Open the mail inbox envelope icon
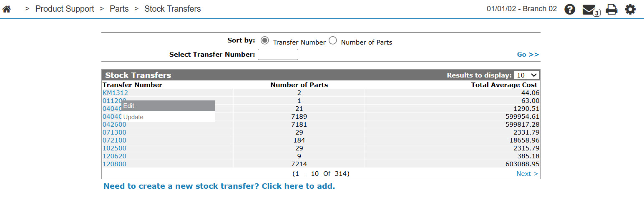Screen dimensions: 644x200 pos(590,10)
